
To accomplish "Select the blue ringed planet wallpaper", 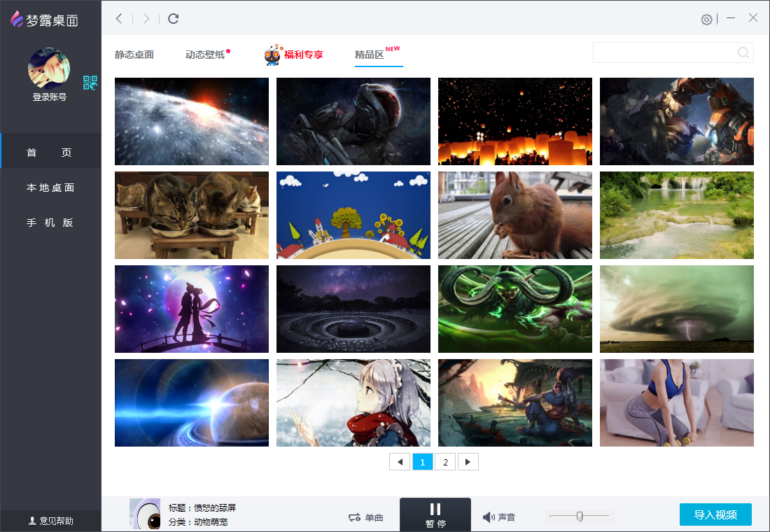I will [x=192, y=402].
